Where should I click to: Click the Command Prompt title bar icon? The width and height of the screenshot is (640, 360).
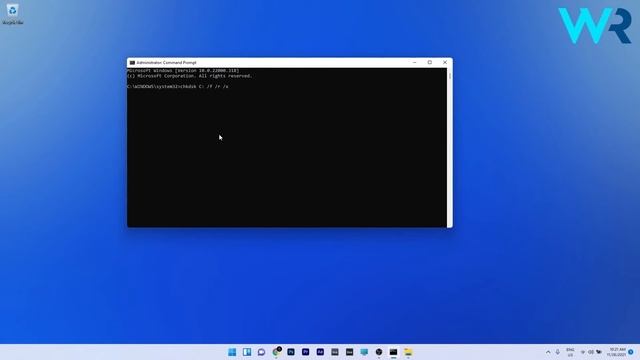click(132, 63)
